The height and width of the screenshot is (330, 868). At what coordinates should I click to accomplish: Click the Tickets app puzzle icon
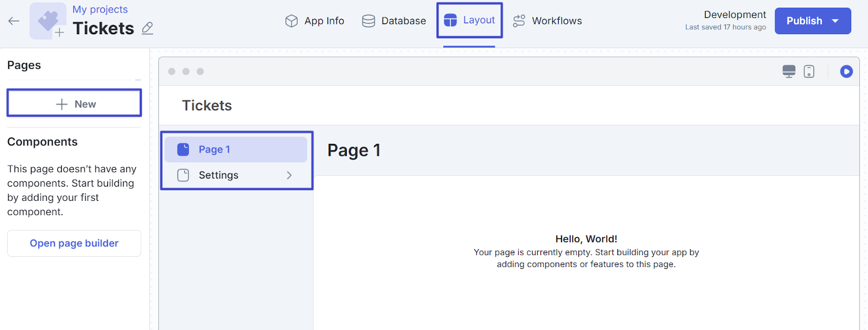pyautogui.click(x=48, y=21)
